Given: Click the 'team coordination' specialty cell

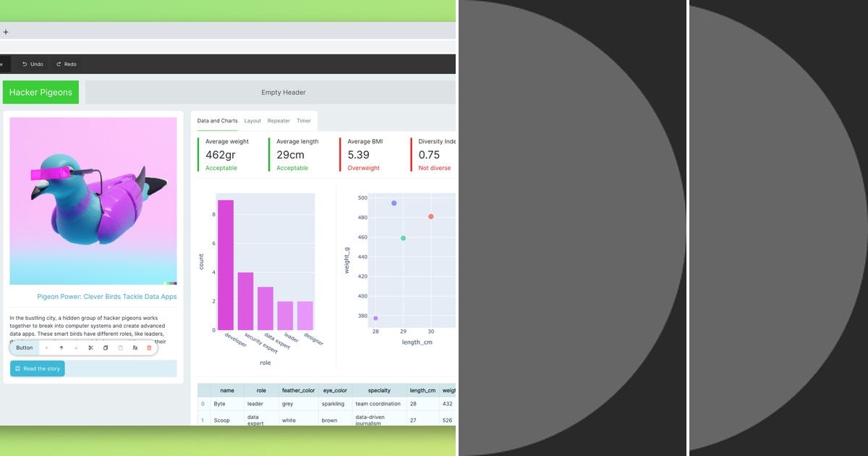Looking at the screenshot, I should pos(379,404).
